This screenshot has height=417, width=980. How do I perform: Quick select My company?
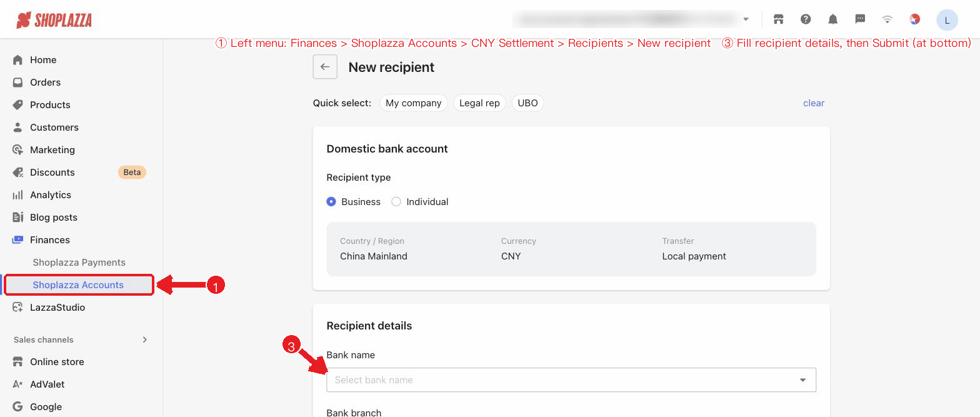414,103
